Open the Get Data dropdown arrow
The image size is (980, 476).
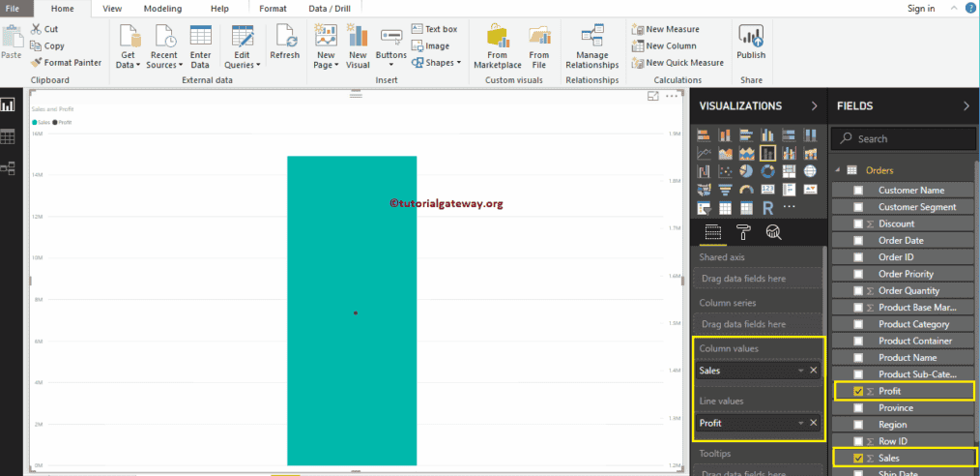pyautogui.click(x=138, y=65)
